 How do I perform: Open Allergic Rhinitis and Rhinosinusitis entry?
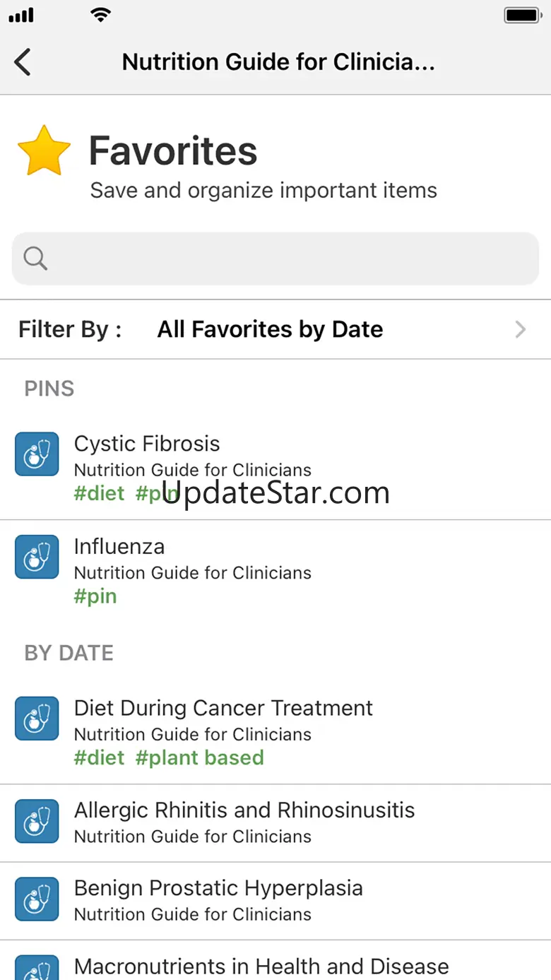tap(244, 810)
